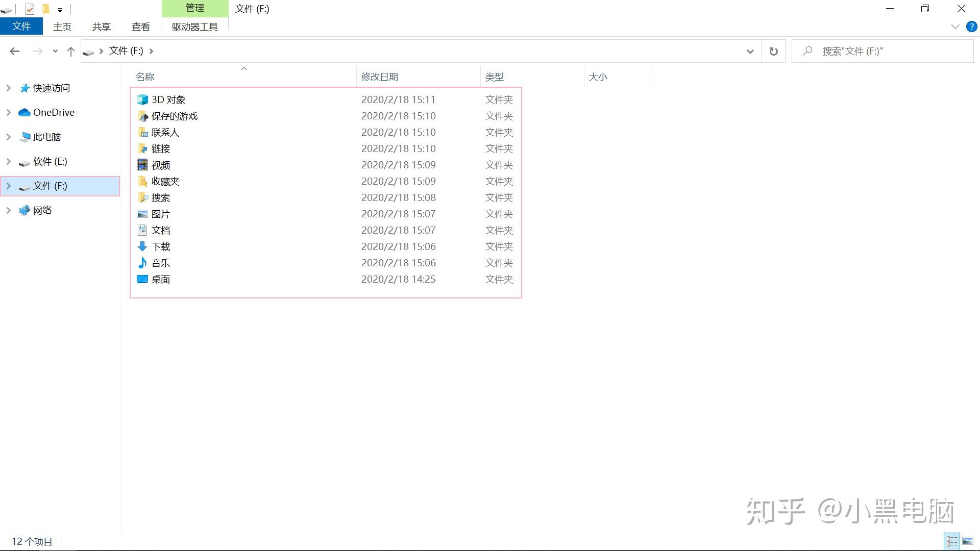Click properties checkmark icon in title bar
Screen dimensions: 980x551
(30, 9)
